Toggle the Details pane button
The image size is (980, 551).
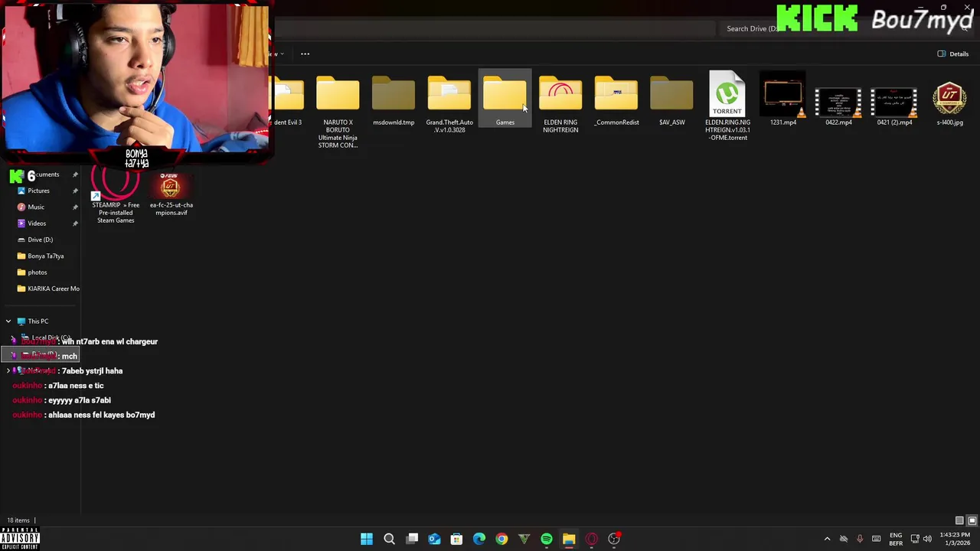(x=953, y=54)
